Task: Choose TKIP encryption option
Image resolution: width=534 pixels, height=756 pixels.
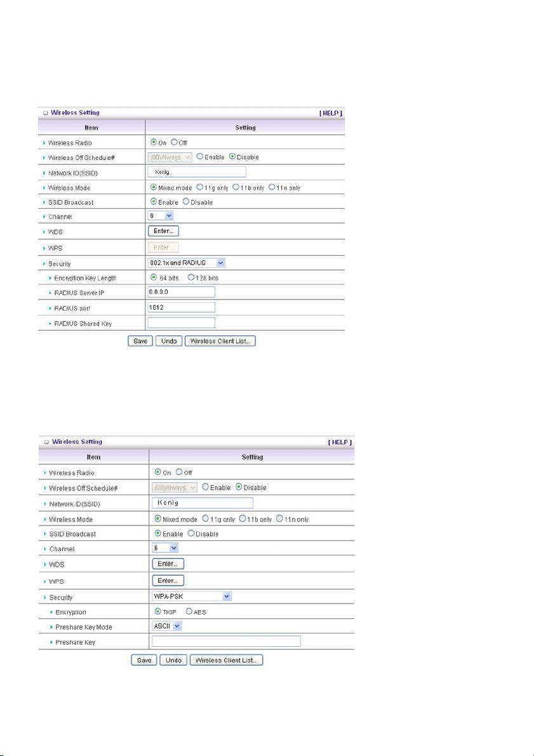Action: pos(157,612)
